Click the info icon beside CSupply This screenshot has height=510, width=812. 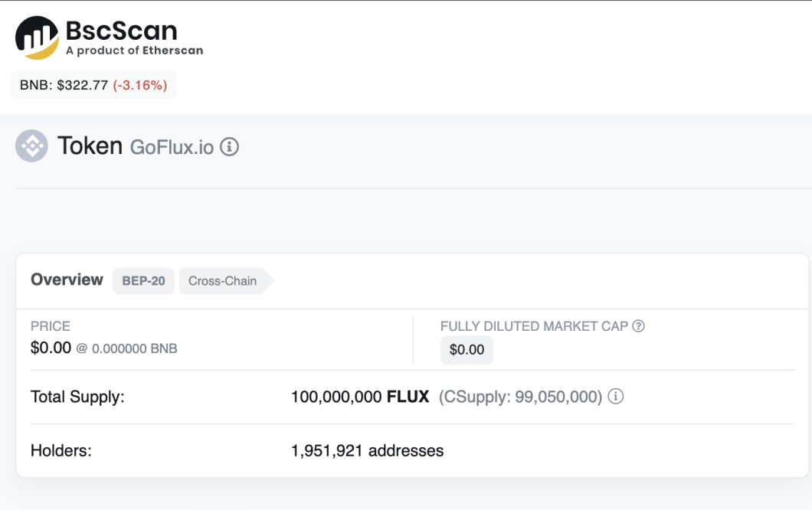click(x=616, y=397)
